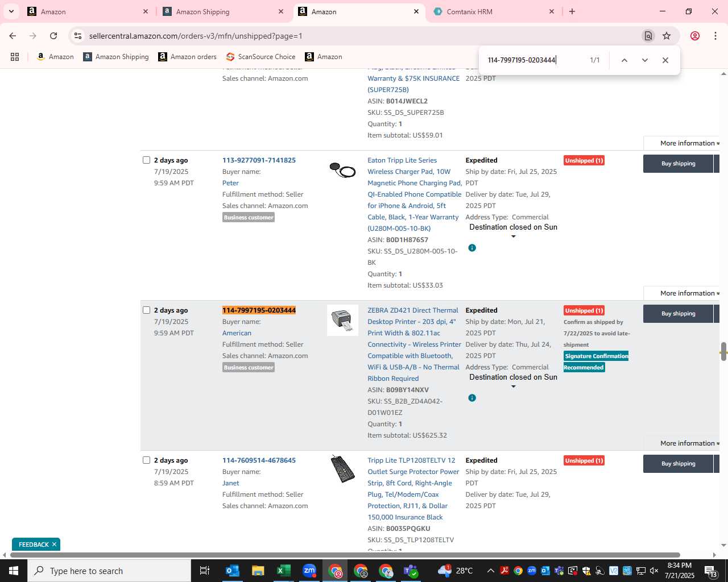This screenshot has width=728, height=582.
Task: Click buyer name Janet
Action: tap(230, 483)
